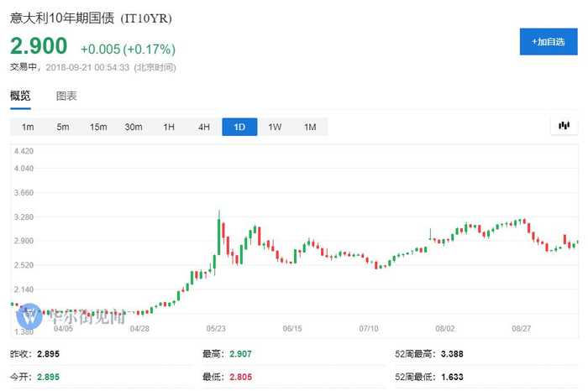This screenshot has height=391, width=588.
Task: Change chart to 1W weekly view
Action: (275, 127)
